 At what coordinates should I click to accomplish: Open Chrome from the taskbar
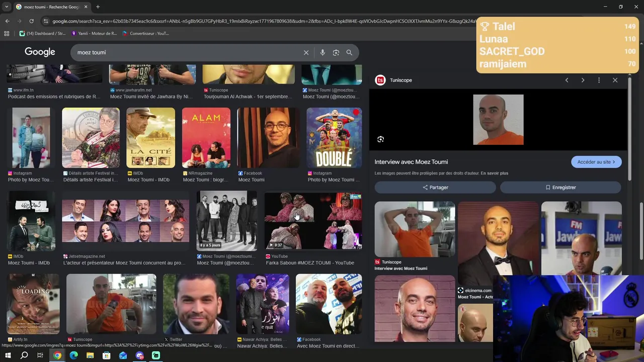tap(57, 355)
